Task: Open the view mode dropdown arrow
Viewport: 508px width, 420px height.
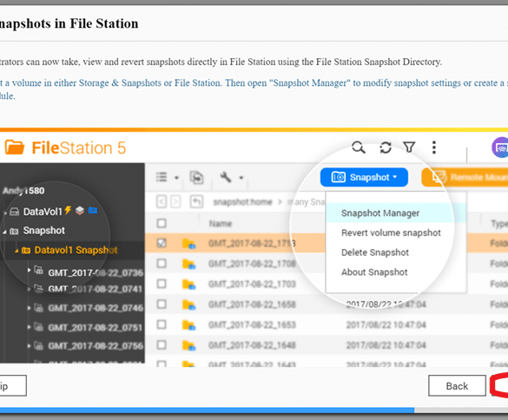Action: click(x=176, y=178)
